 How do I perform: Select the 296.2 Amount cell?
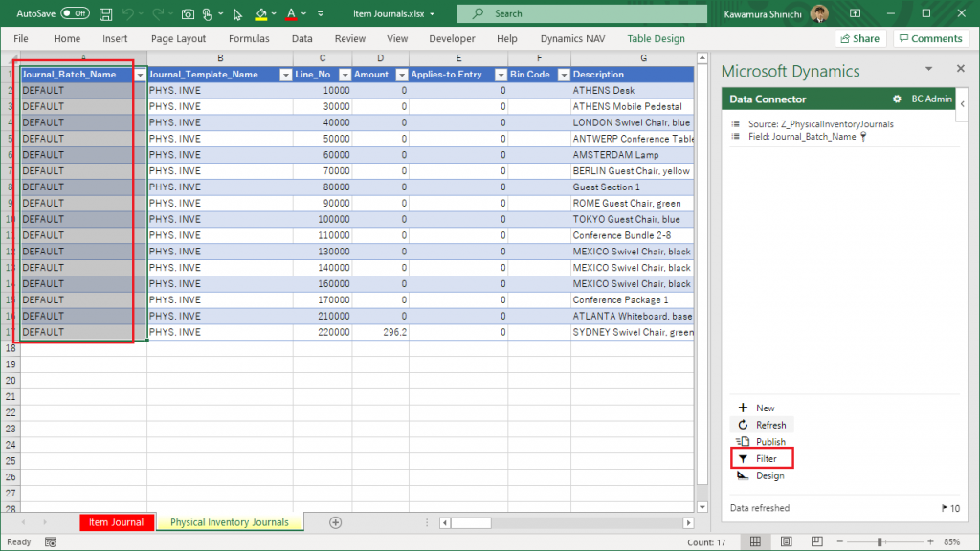(x=381, y=332)
